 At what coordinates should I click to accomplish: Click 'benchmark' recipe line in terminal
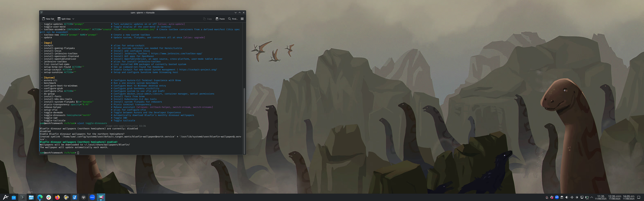tap(99, 83)
